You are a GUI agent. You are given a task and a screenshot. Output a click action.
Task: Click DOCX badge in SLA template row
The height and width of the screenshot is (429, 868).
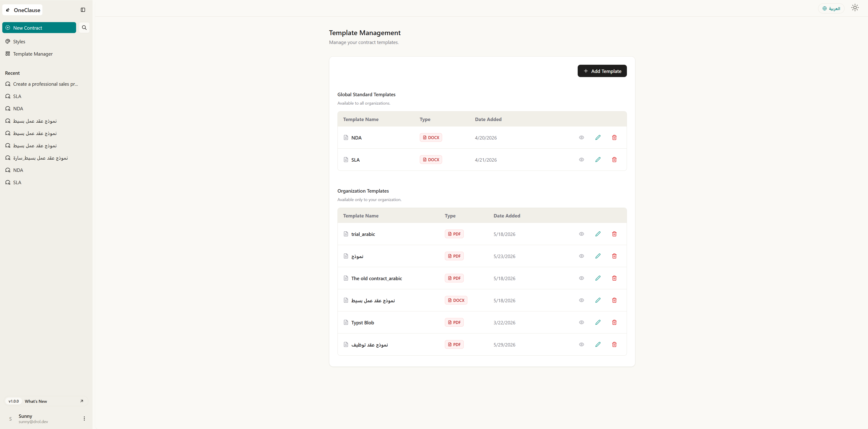point(431,160)
